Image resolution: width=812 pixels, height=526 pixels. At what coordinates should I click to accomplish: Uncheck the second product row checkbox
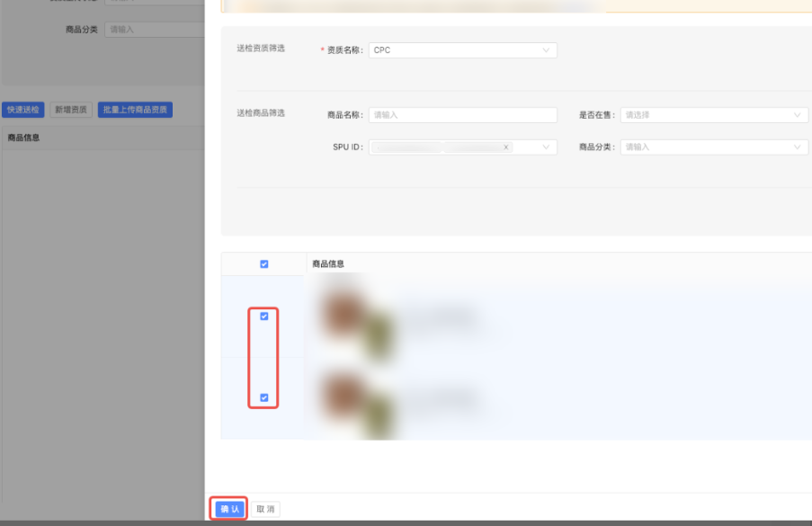263,397
